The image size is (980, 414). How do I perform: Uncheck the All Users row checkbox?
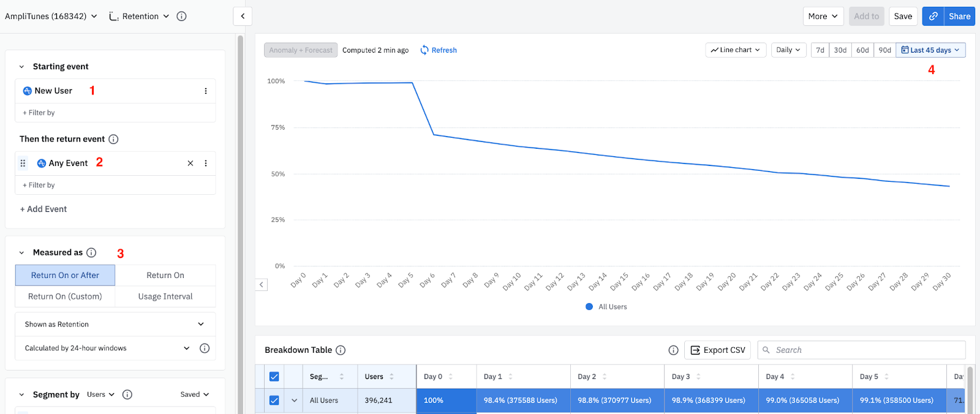[x=274, y=401]
